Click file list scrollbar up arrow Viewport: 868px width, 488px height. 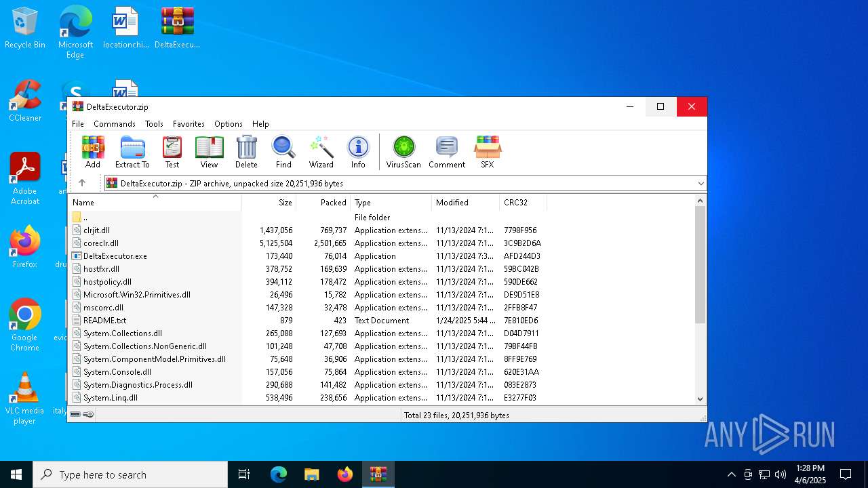pos(701,201)
